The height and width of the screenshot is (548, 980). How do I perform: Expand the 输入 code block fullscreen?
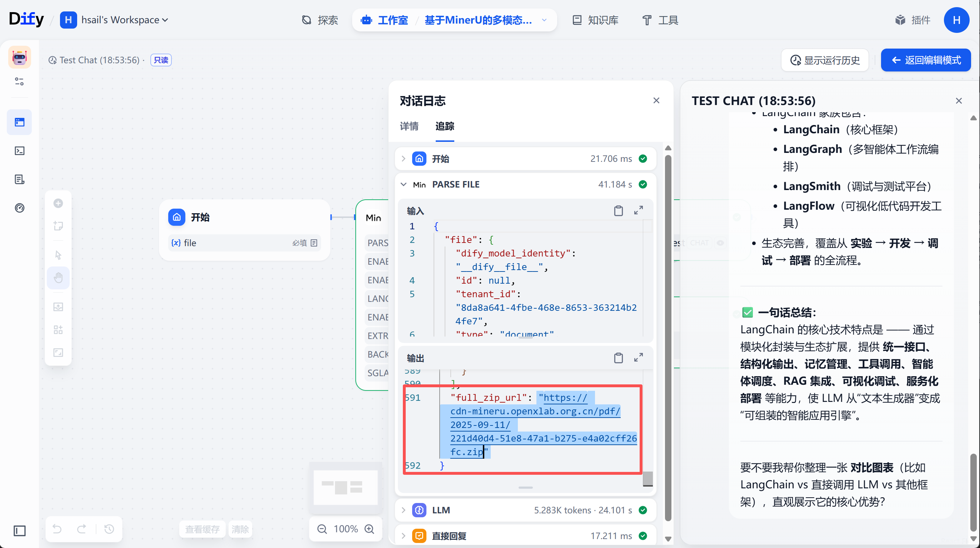[x=639, y=210]
